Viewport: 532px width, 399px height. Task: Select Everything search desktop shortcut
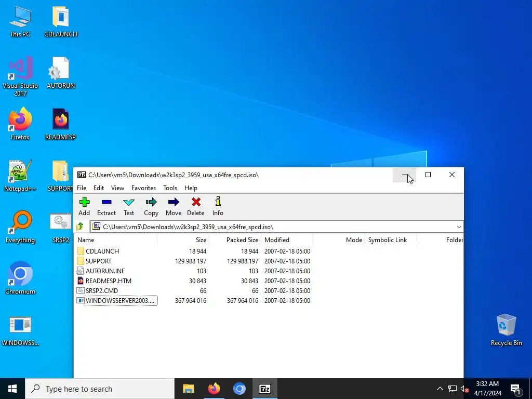point(20,227)
